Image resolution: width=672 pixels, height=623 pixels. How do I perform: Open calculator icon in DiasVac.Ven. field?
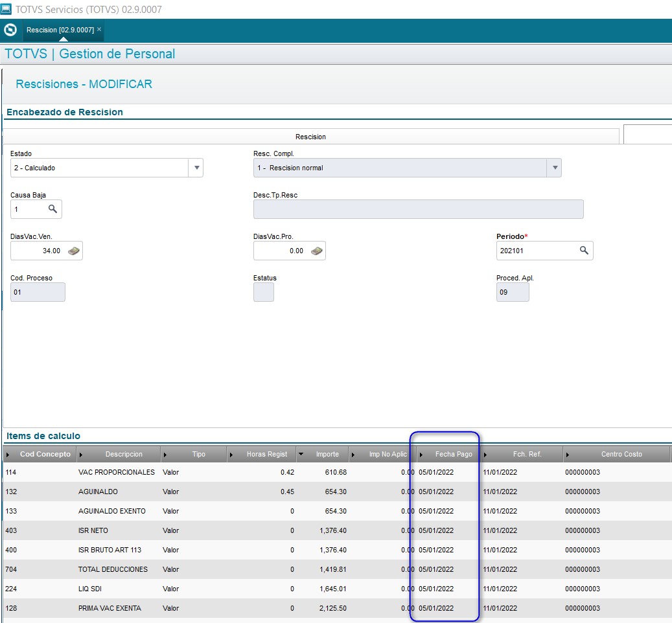pos(74,251)
